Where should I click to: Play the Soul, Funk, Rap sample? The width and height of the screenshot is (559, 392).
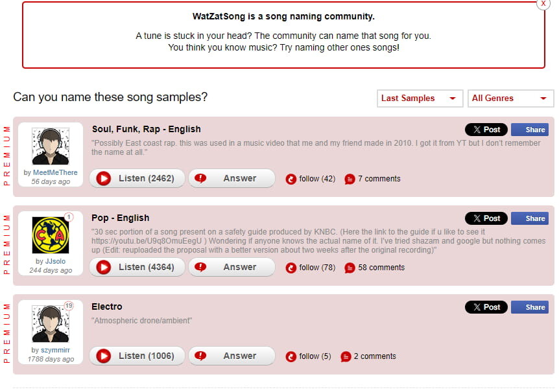pos(137,178)
